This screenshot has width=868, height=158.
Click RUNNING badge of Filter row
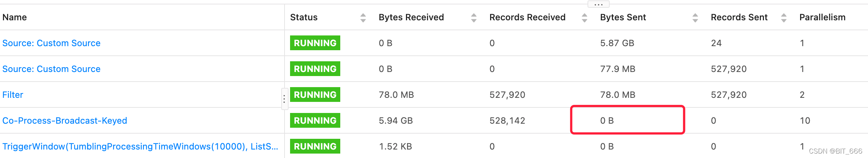tap(315, 95)
